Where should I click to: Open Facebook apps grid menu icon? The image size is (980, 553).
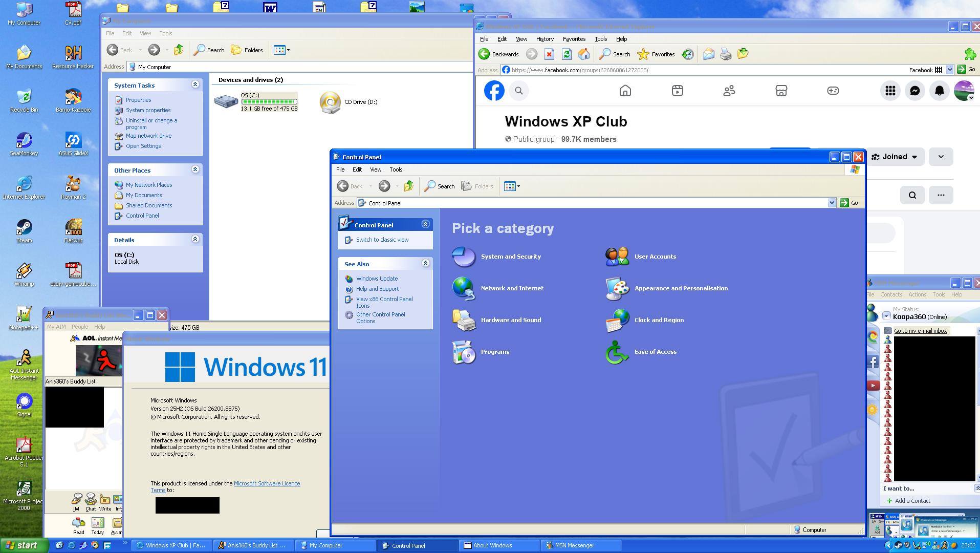(890, 91)
